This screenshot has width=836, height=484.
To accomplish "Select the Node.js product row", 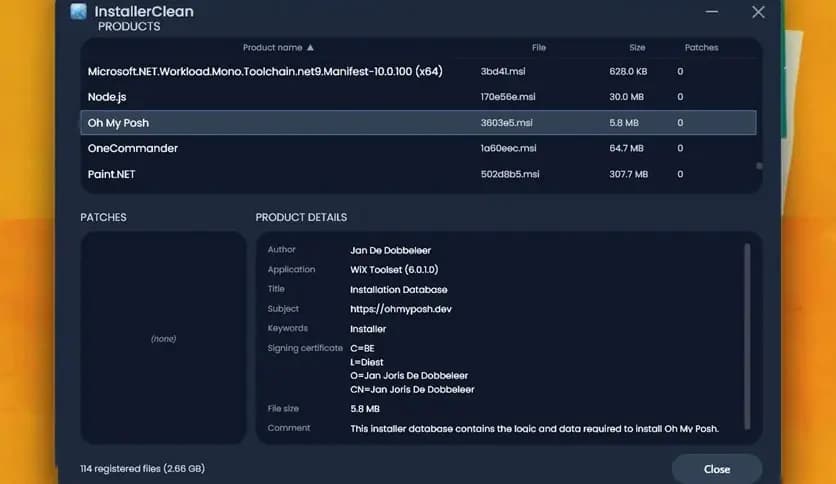I will pyautogui.click(x=419, y=97).
